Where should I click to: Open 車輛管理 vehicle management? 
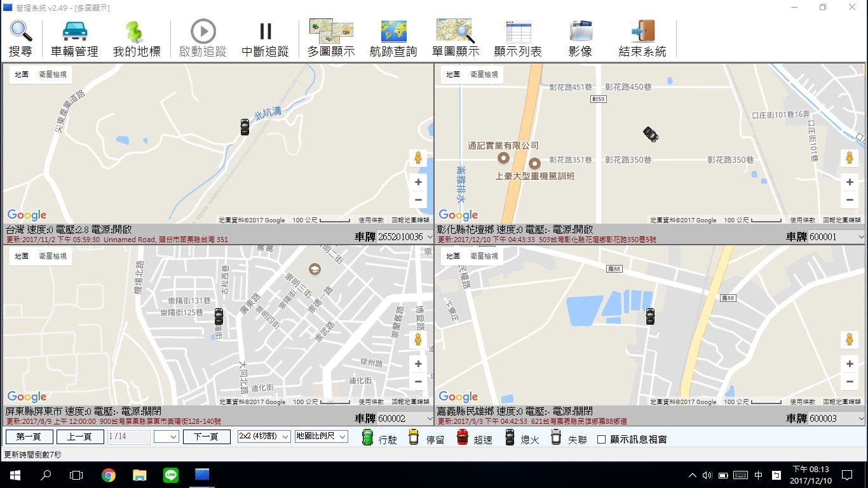(74, 39)
